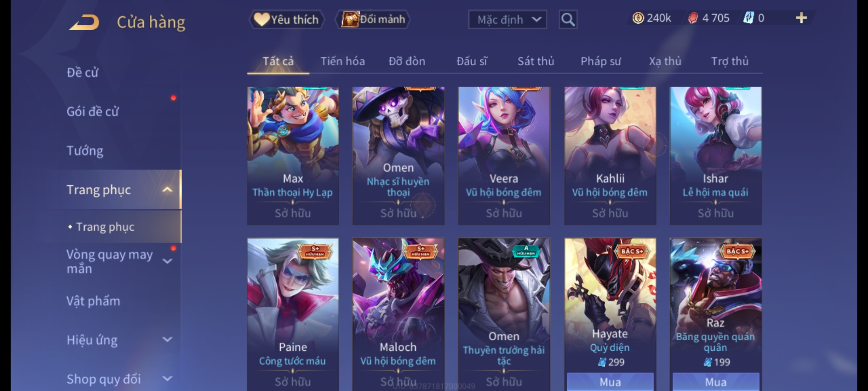Tap the back arrow icon beside Cửa hàng
Viewport: 868px width, 391px height.
pyautogui.click(x=84, y=22)
